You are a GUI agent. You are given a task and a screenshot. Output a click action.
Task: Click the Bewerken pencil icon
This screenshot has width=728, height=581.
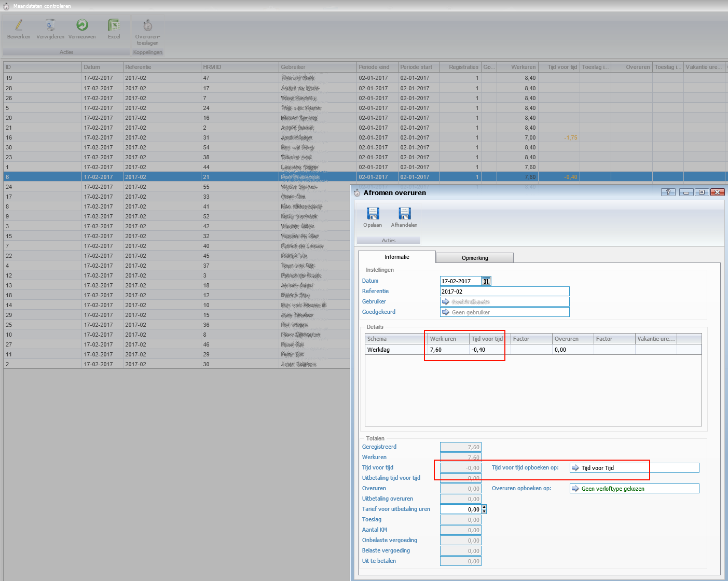19,25
